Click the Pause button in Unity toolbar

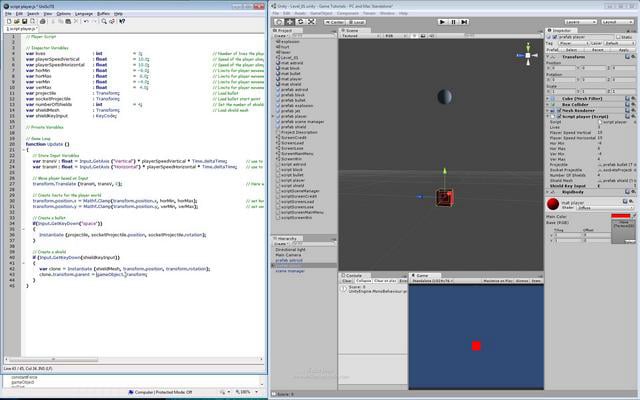click(453, 22)
